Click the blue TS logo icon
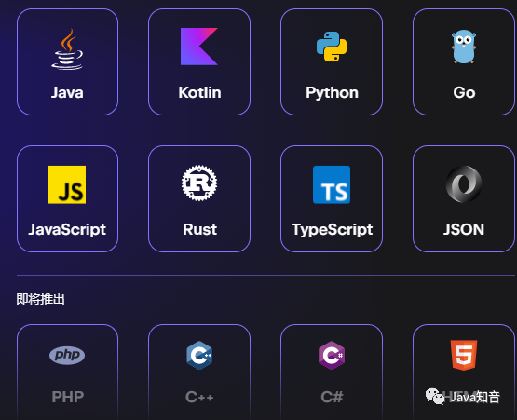The image size is (517, 420). (332, 184)
